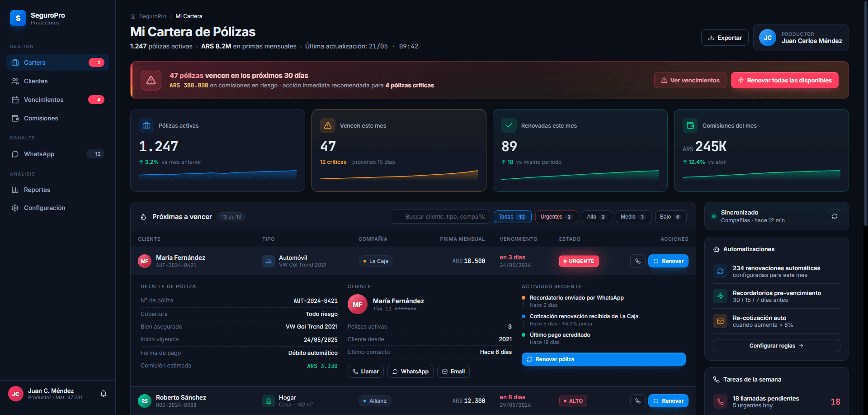The height and width of the screenshot is (415, 868).
Task: Click the home breadcrumb icon
Action: point(133,16)
